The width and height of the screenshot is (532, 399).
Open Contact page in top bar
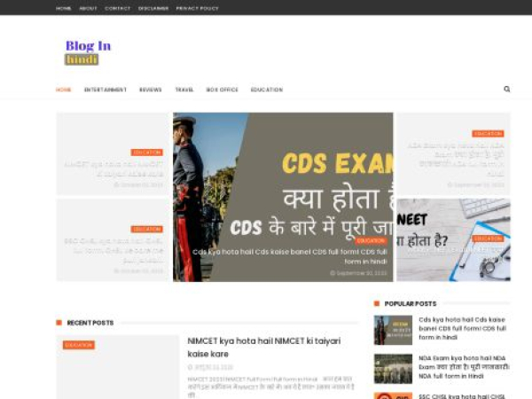[x=117, y=8]
